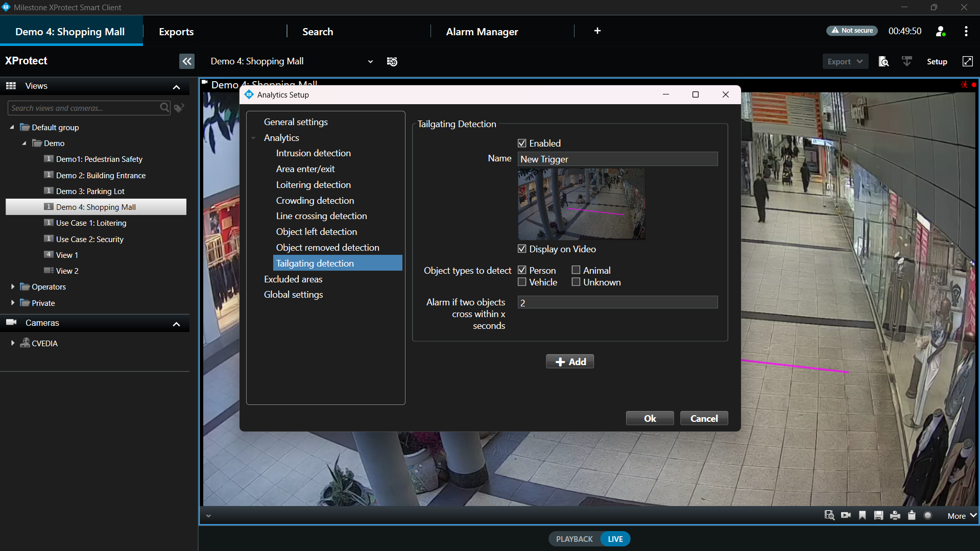This screenshot has height=551, width=980.
Task: Check the Animal object type
Action: pyautogui.click(x=576, y=270)
